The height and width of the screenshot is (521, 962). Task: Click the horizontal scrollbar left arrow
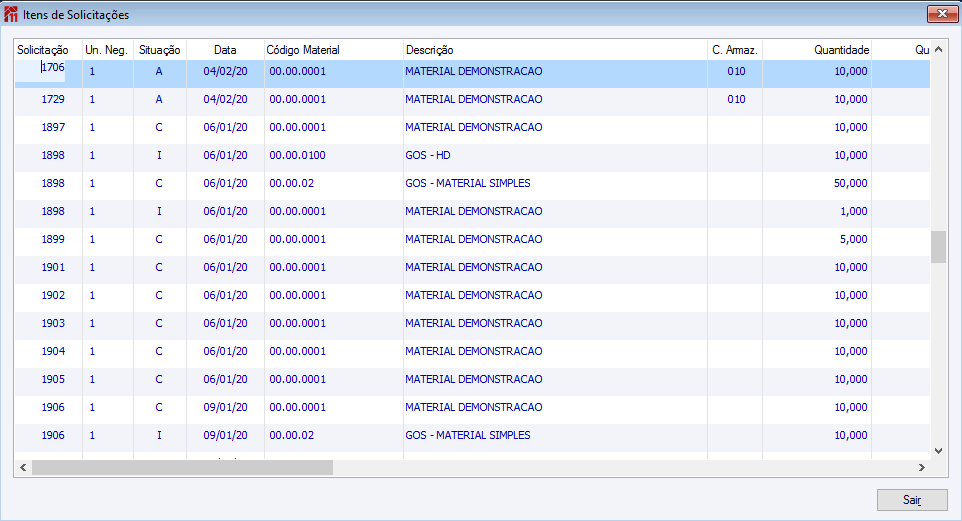pos(23,468)
